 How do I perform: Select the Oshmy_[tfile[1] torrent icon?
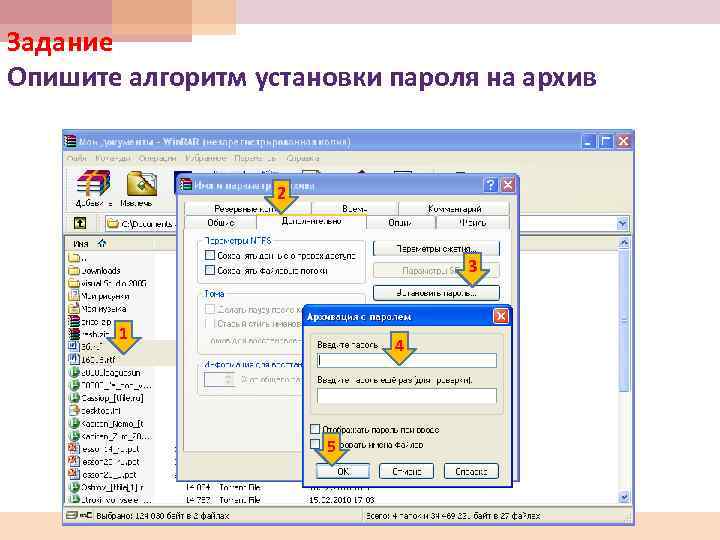click(x=73, y=487)
